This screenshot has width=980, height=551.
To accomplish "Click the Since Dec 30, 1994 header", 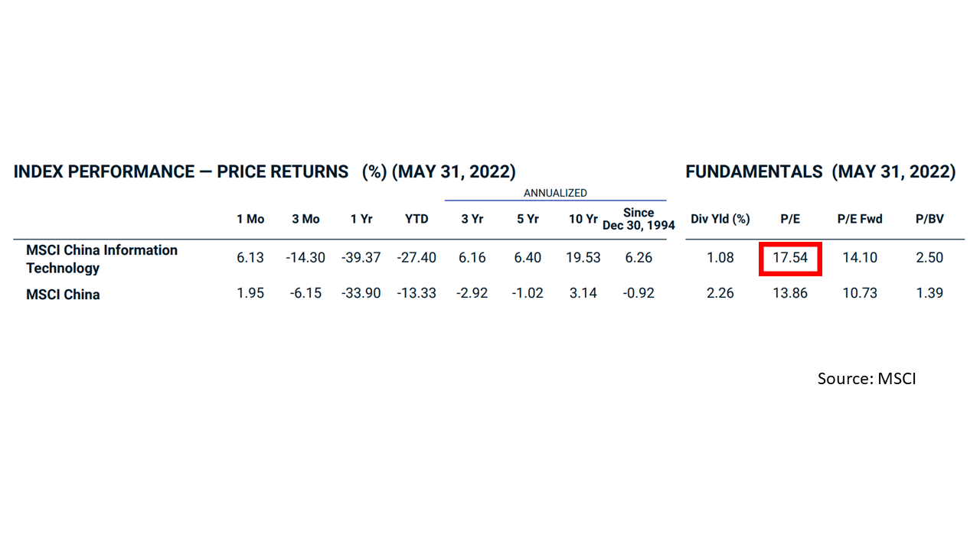I will point(639,219).
